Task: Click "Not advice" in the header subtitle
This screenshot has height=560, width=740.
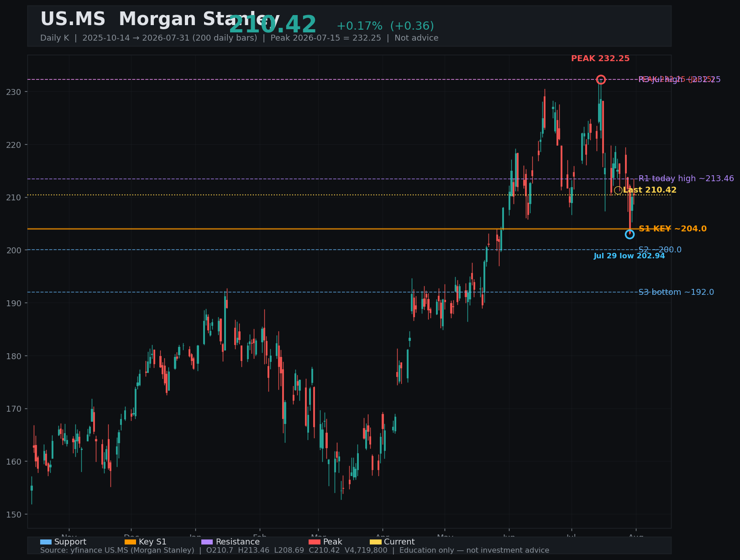Action: click(416, 38)
